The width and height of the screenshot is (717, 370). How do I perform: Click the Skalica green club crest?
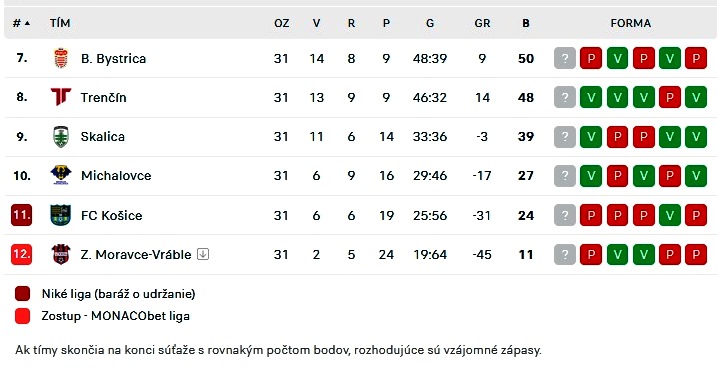click(x=61, y=136)
